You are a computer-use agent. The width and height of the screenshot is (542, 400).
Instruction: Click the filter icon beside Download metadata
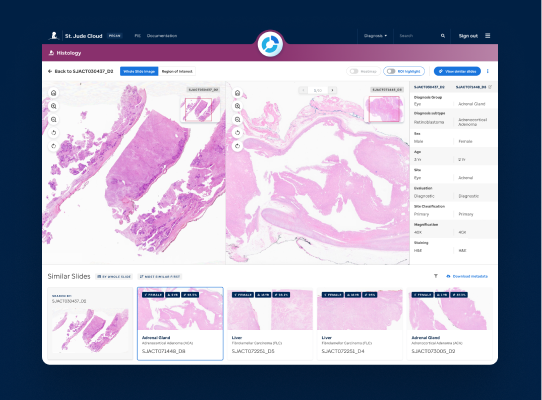(x=436, y=276)
